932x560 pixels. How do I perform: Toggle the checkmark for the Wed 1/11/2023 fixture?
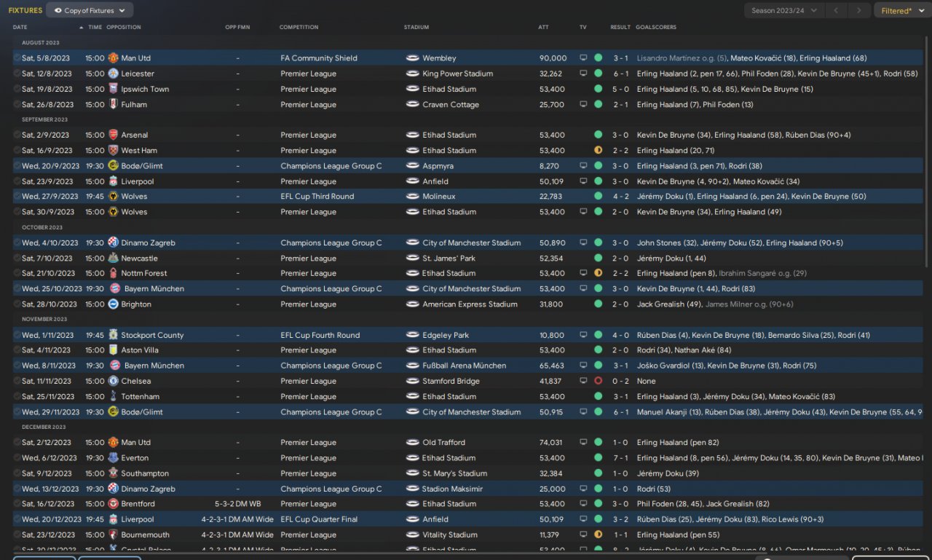pyautogui.click(x=17, y=335)
